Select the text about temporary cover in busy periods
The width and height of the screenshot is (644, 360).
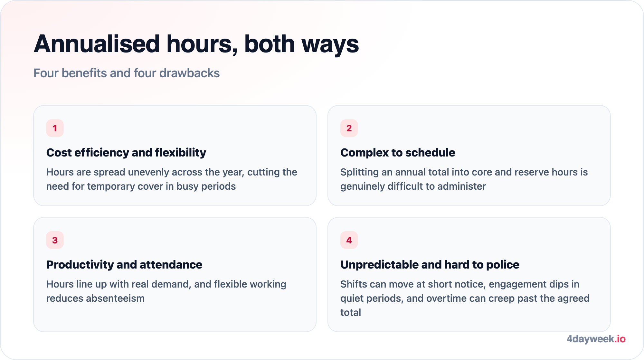[x=172, y=179]
